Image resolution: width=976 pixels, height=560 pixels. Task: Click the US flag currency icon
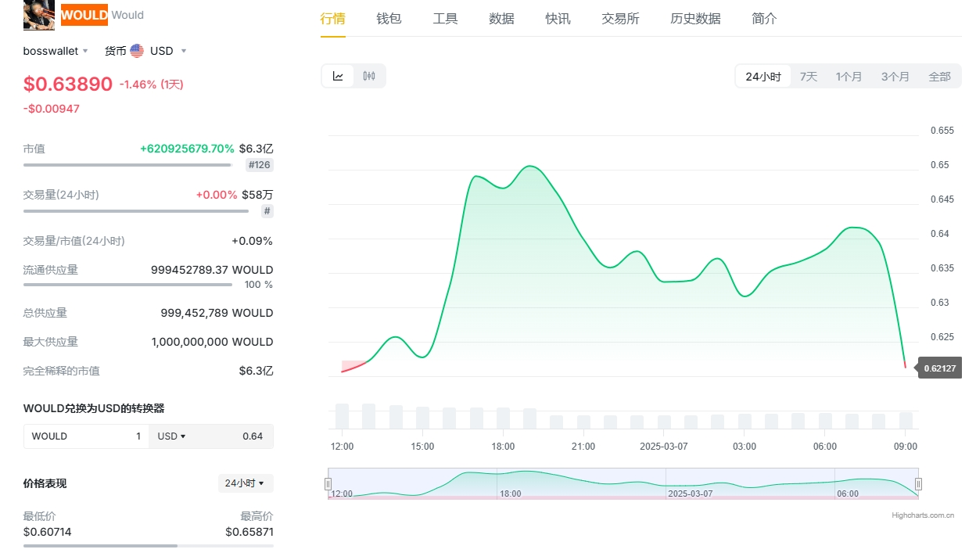tap(137, 51)
